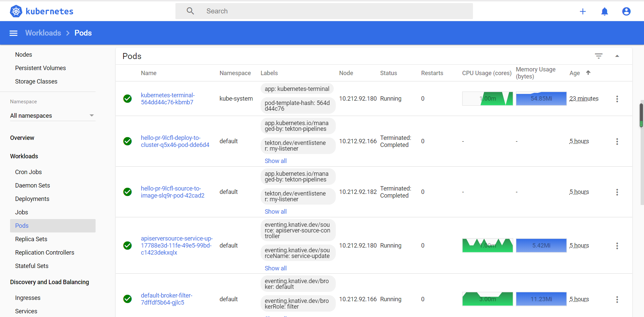Click 5.42Mi memory usage graph

point(541,246)
